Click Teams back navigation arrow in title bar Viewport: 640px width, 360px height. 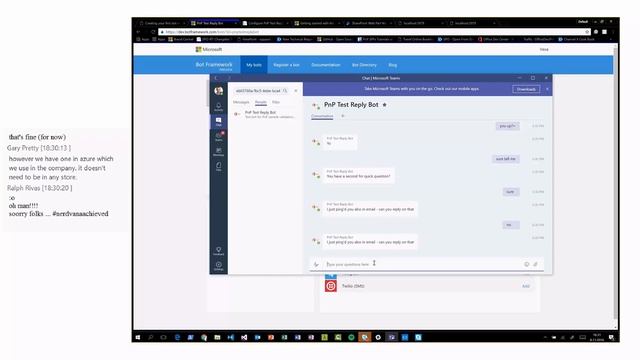click(216, 78)
